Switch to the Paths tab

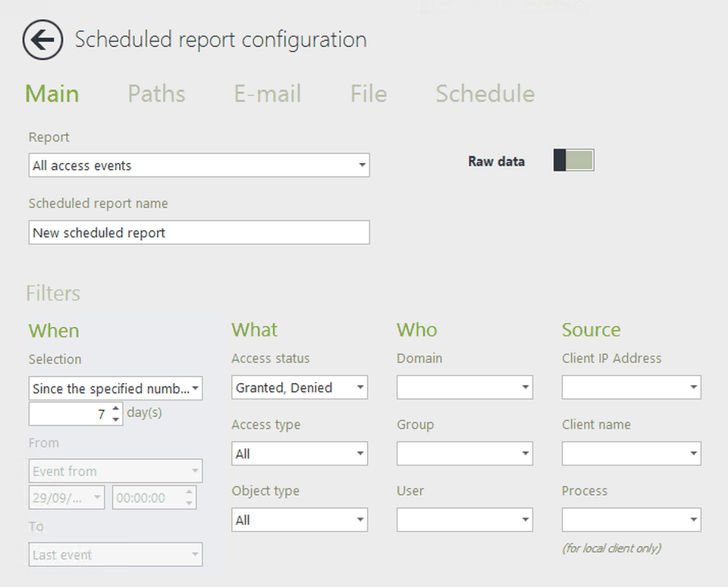pos(156,94)
